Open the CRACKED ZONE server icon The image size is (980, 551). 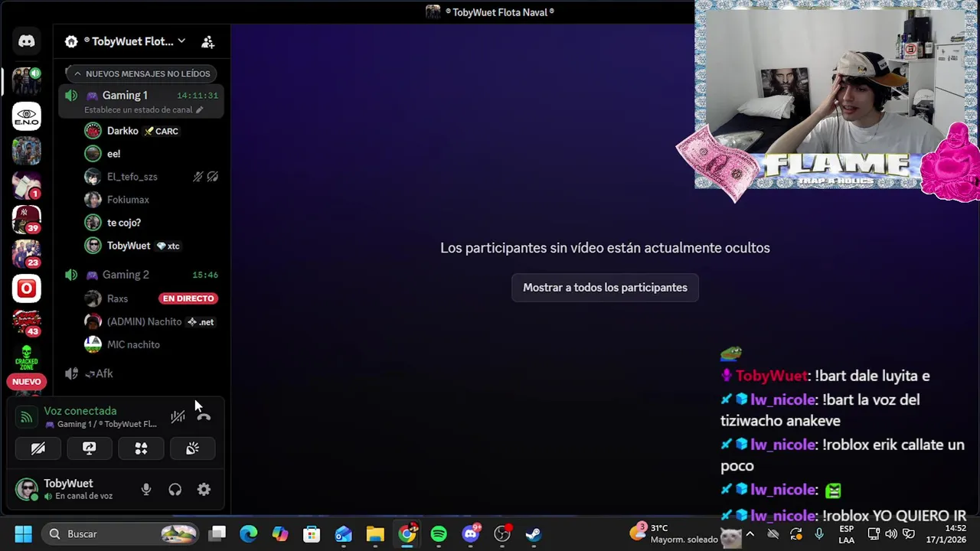(x=27, y=357)
